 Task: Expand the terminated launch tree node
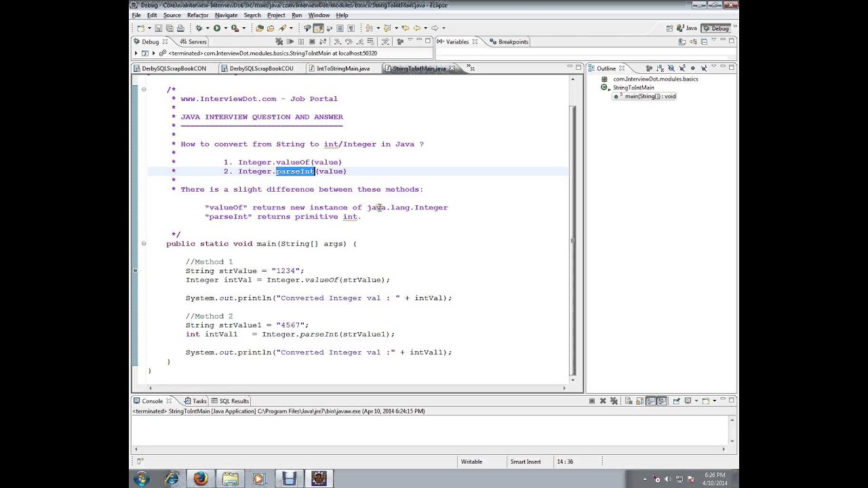pos(136,53)
